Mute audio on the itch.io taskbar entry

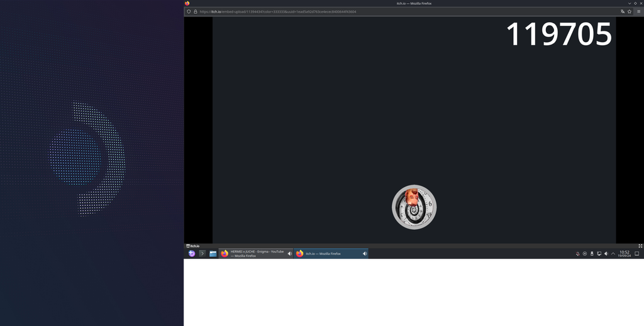pos(365,254)
